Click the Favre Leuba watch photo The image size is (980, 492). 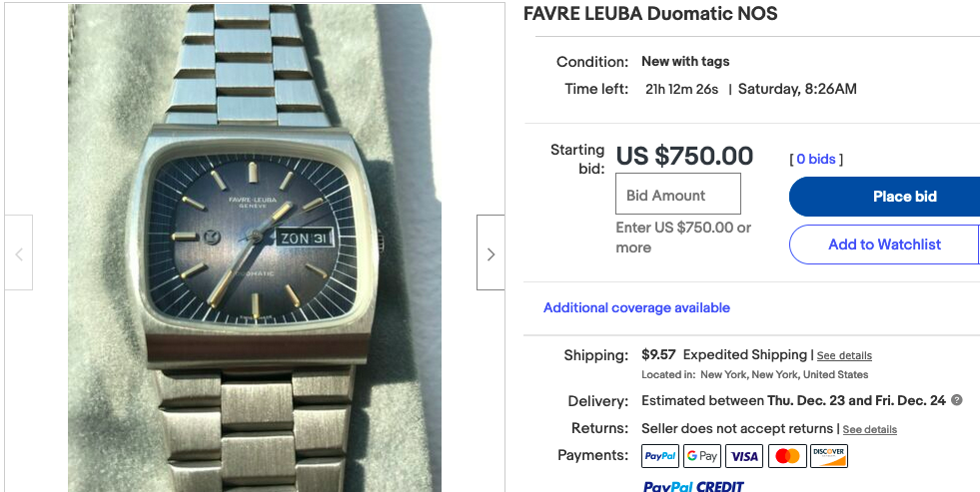click(x=255, y=247)
